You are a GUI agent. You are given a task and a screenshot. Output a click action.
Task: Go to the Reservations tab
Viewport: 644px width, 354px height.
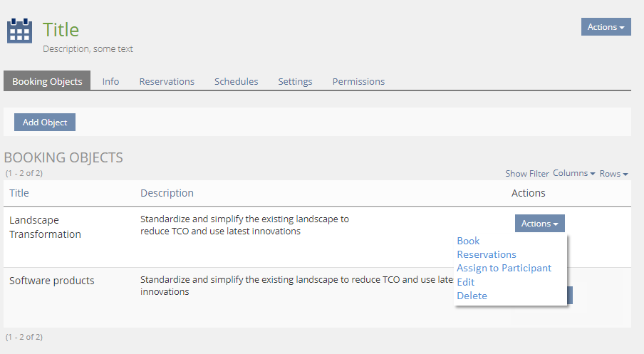pos(167,81)
